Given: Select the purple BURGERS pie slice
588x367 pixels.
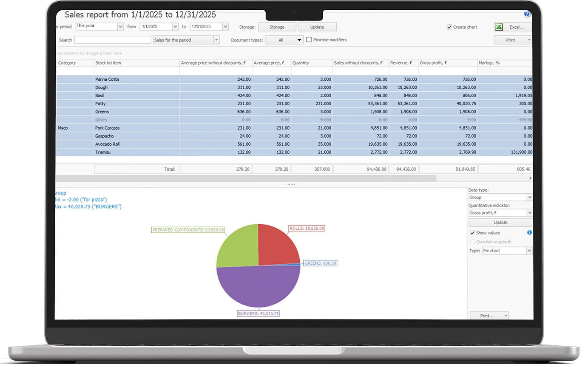Looking at the screenshot, I should tap(258, 285).
